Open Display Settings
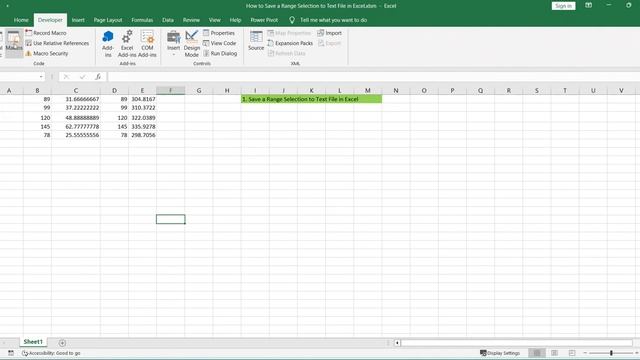The width and height of the screenshot is (640, 360). tap(500, 353)
